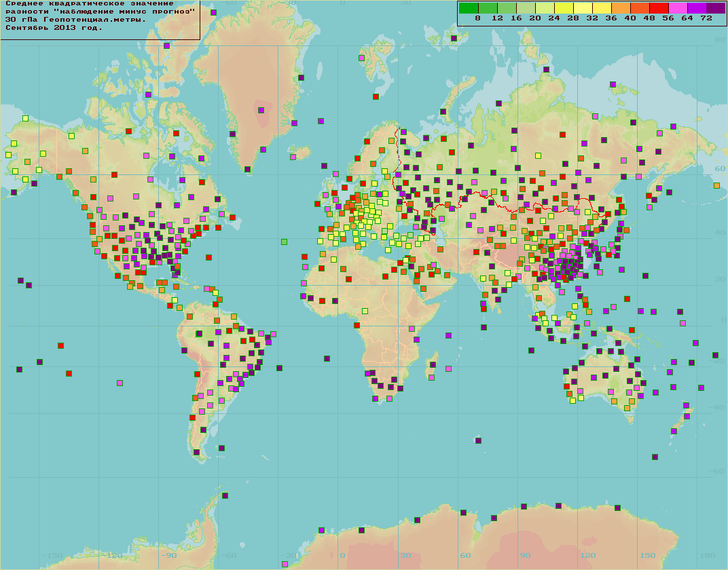Click the 150 longitude label on bottom axis
Image resolution: width=728 pixels, height=570 pixels.
click(648, 555)
